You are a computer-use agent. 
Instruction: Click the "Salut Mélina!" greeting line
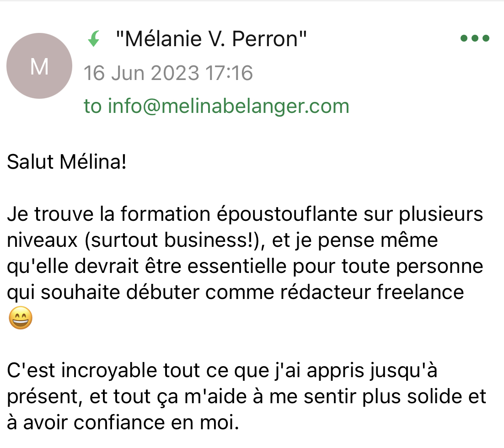tap(67, 163)
